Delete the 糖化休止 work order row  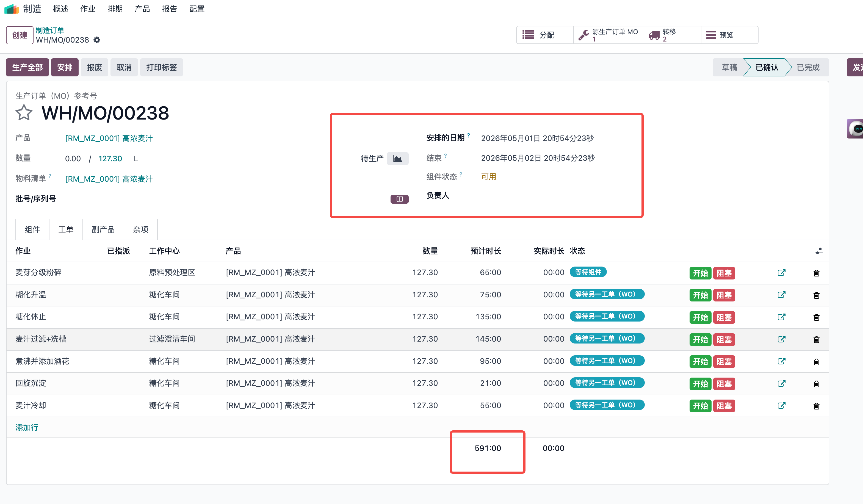(817, 317)
